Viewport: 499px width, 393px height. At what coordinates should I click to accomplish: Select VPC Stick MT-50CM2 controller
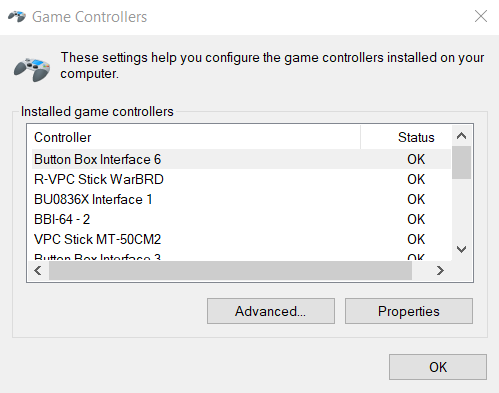point(241,239)
